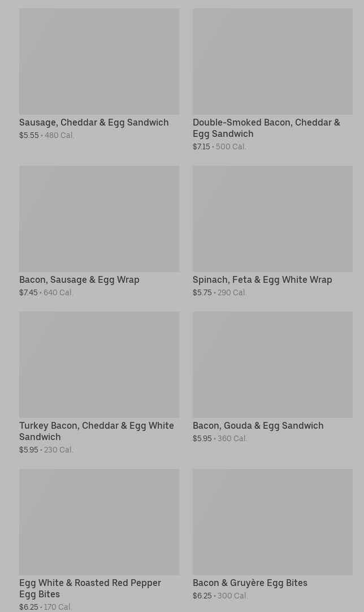
Task: Open Spinach, Feta & Egg White Wrap image
Action: pyautogui.click(x=272, y=218)
